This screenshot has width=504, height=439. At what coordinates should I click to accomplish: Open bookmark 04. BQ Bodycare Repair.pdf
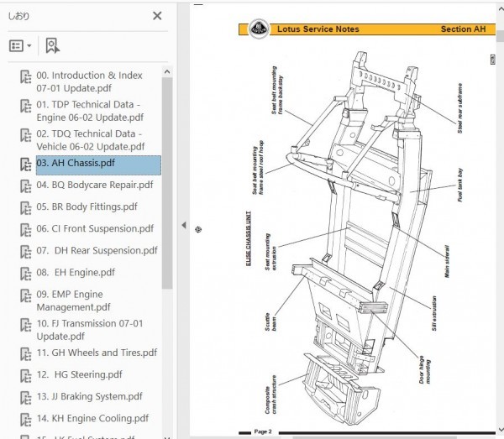[95, 185]
